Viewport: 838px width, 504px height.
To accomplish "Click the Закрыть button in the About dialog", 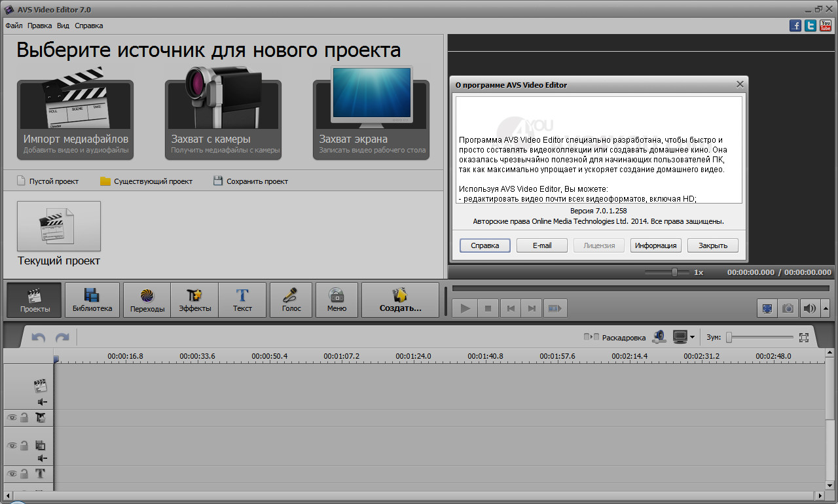I will [712, 245].
